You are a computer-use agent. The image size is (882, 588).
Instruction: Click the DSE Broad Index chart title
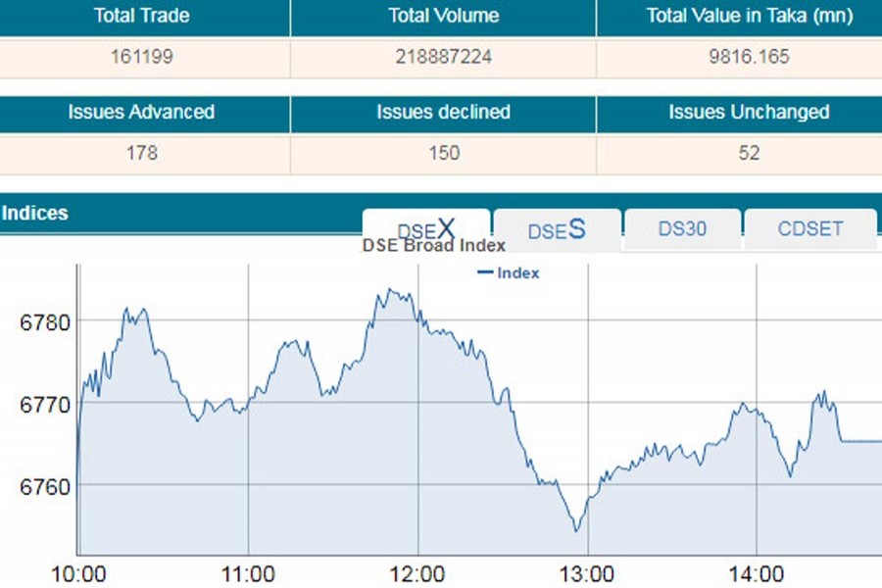point(434,246)
